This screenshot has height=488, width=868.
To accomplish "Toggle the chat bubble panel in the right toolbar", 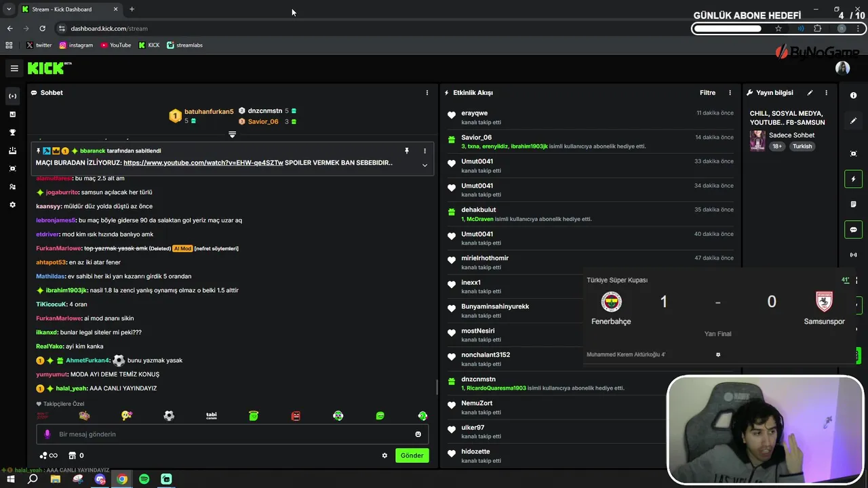I will (854, 229).
